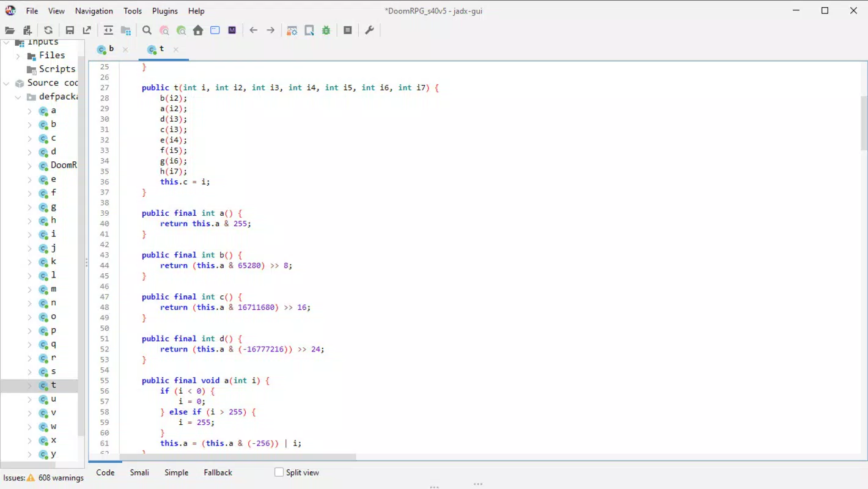The height and width of the screenshot is (489, 868).
Task: Click the warning triangle in Issues status
Action: (31, 478)
